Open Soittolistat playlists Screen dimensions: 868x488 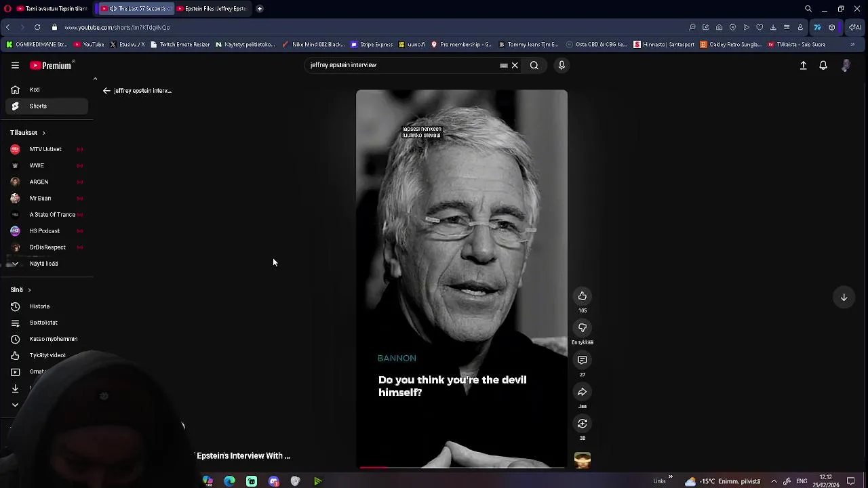tap(47, 323)
